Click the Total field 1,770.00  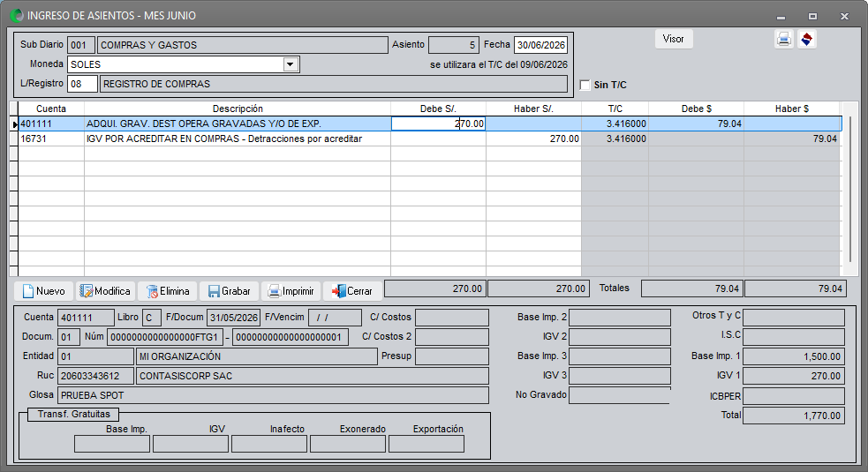[794, 416]
